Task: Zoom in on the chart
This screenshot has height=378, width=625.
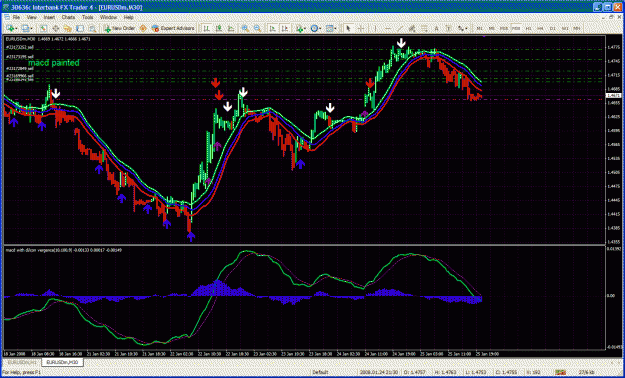Action: [245, 28]
